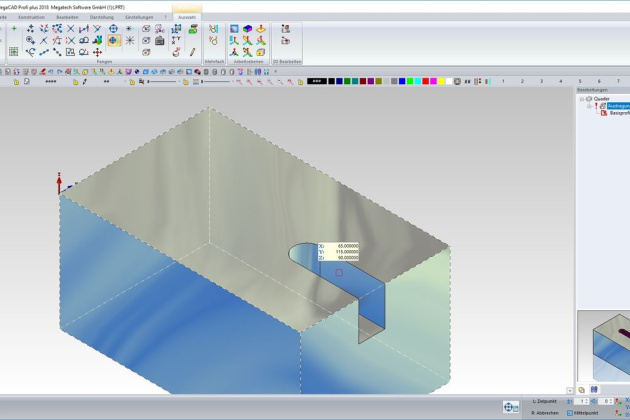
Task: Click the X coordinate input field
Action: click(x=341, y=244)
